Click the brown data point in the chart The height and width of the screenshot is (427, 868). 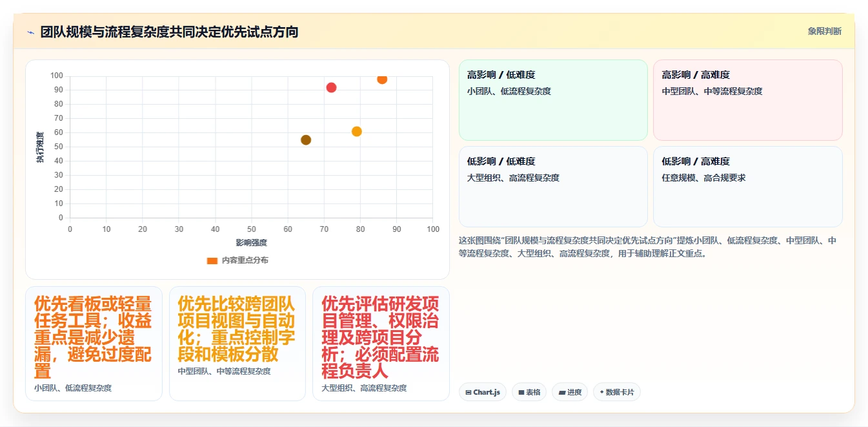(x=306, y=140)
